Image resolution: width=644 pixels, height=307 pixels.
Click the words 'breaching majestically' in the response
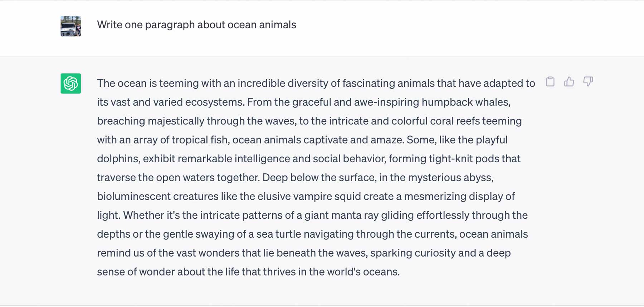(x=150, y=121)
